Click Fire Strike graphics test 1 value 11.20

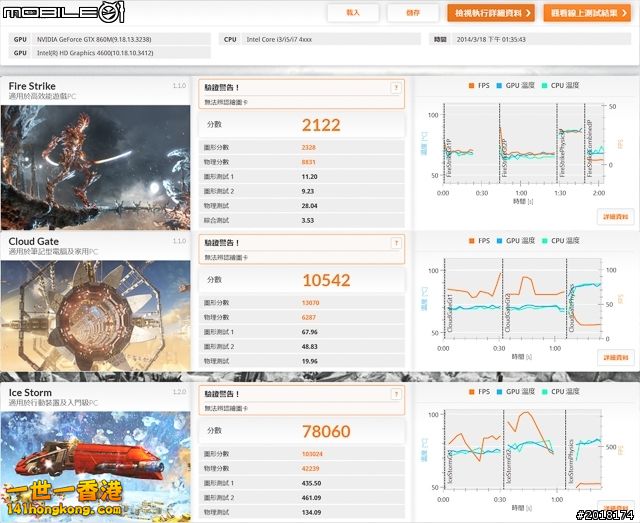[x=309, y=177]
